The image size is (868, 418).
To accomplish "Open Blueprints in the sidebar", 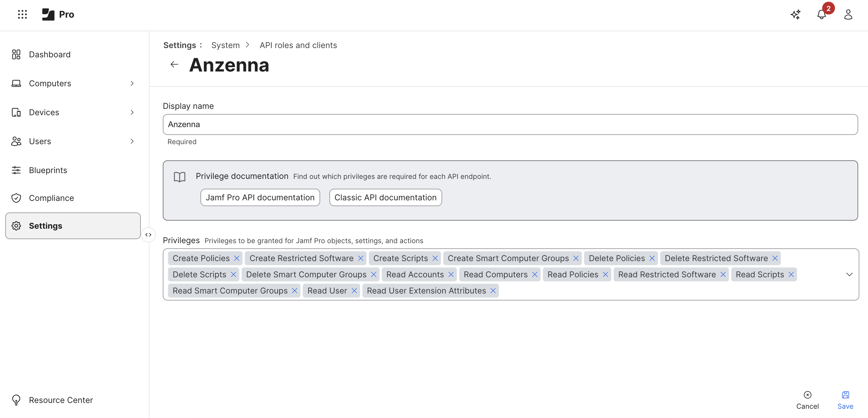I will pyautogui.click(x=48, y=170).
